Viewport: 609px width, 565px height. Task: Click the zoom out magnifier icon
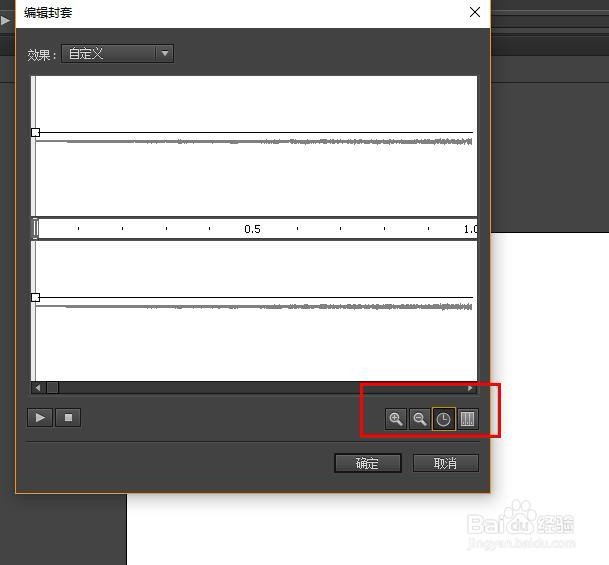[x=419, y=419]
